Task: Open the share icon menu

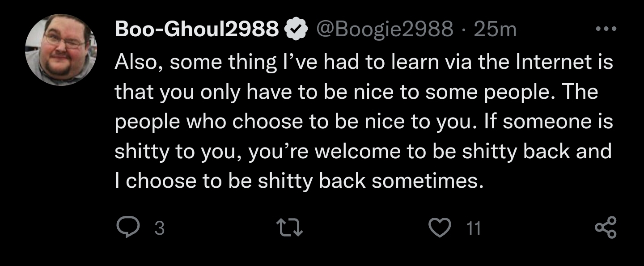Action: pos(606,228)
